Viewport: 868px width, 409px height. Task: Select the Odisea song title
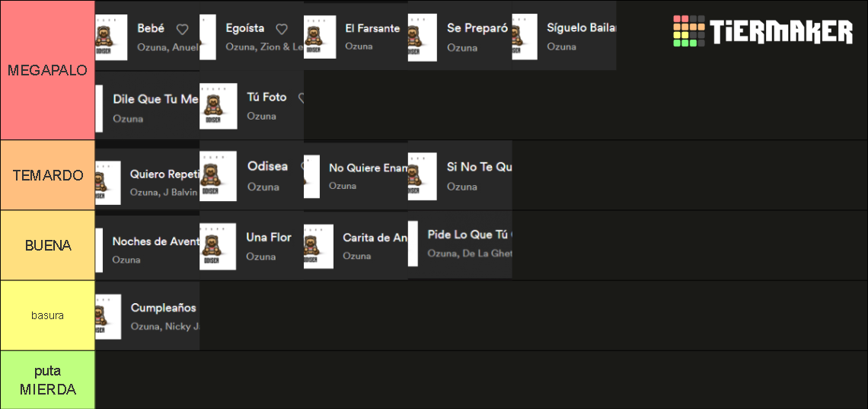pyautogui.click(x=267, y=167)
